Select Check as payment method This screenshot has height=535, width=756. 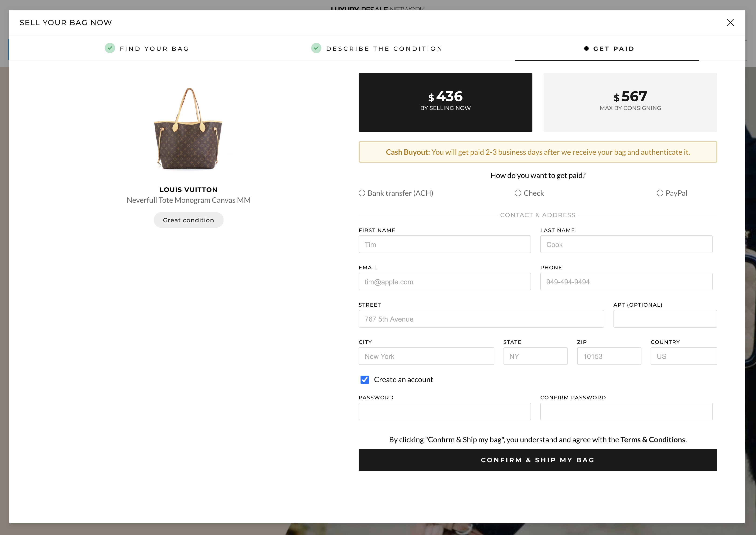[518, 193]
